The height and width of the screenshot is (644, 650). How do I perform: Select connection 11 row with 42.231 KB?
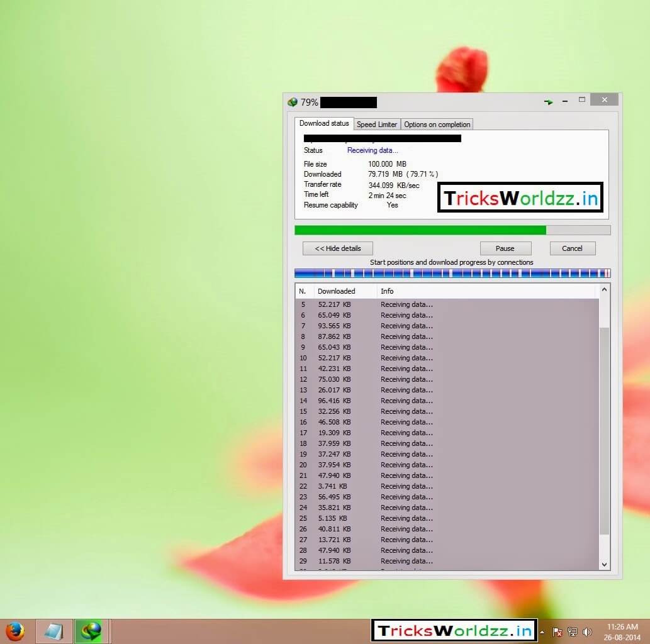(x=448, y=369)
